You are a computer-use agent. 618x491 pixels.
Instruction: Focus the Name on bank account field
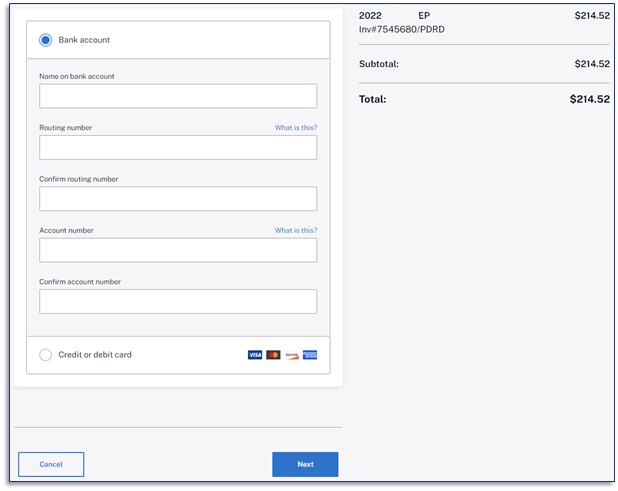pos(178,96)
